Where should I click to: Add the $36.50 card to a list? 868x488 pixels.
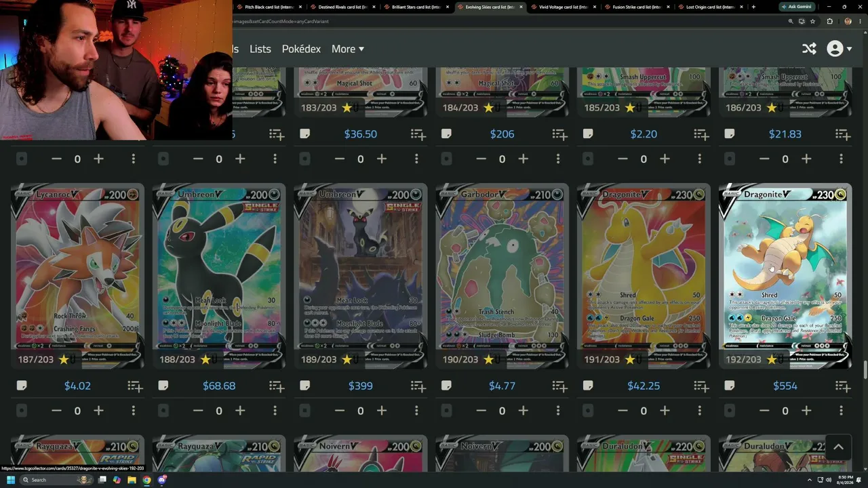click(418, 135)
